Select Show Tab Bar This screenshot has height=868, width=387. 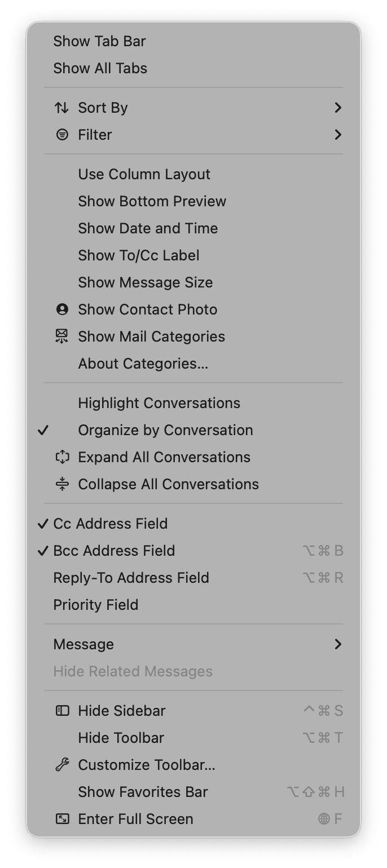pyautogui.click(x=99, y=41)
